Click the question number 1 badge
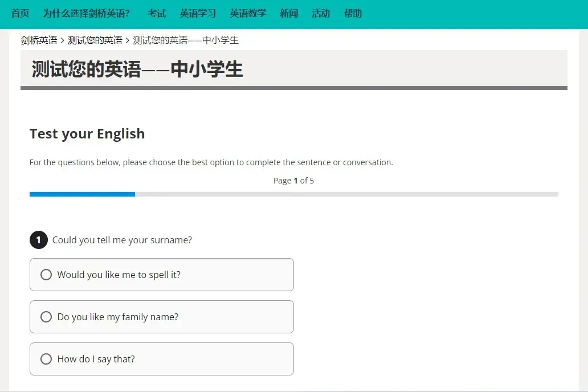The image size is (588, 392). (38, 240)
